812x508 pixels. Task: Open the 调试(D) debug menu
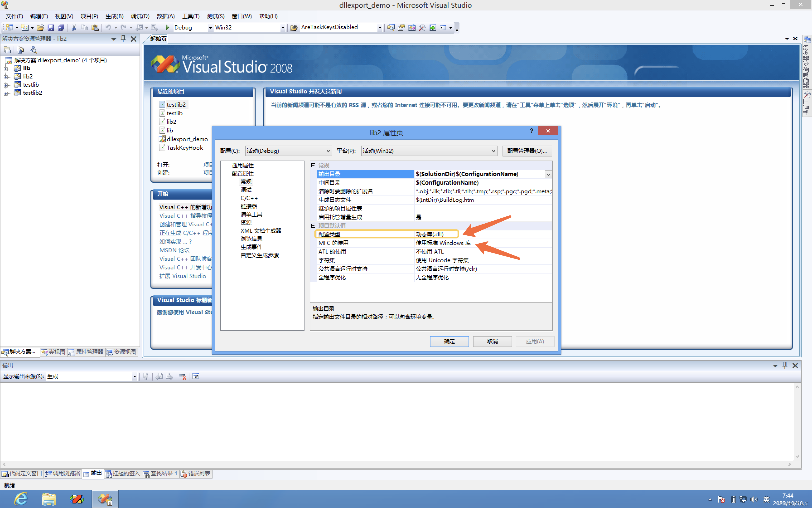(140, 16)
